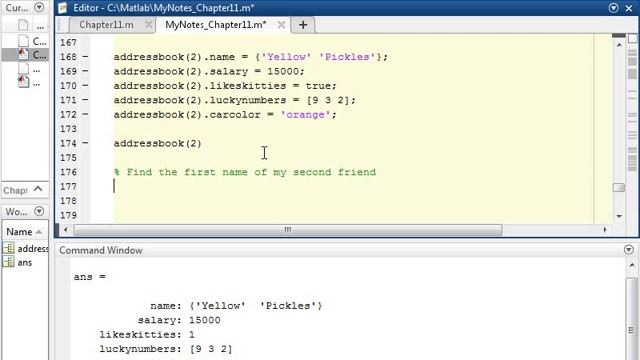
Task: Click 'ans =' in Command Window
Action: coord(90,277)
